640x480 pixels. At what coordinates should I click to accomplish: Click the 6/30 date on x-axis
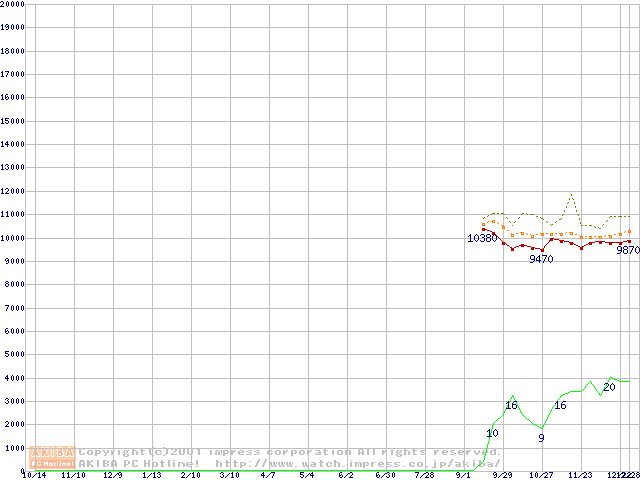(385, 476)
